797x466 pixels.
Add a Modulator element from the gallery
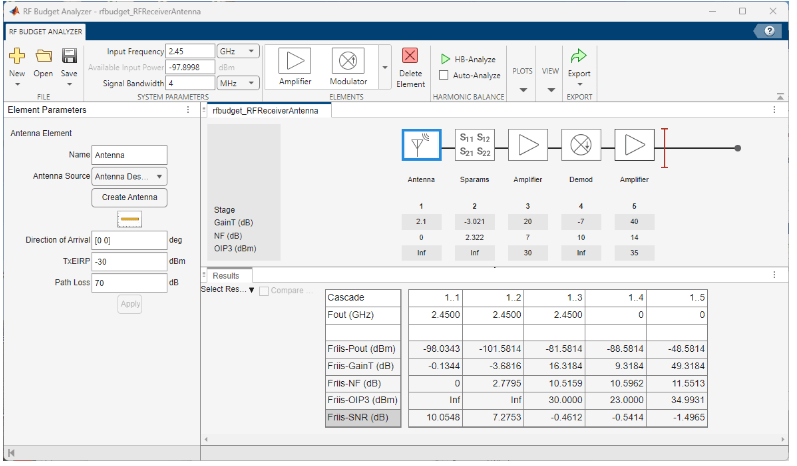(x=348, y=62)
